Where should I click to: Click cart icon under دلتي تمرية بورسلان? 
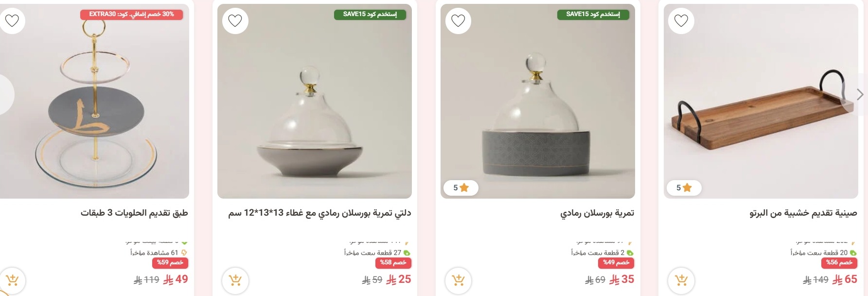tap(235, 280)
